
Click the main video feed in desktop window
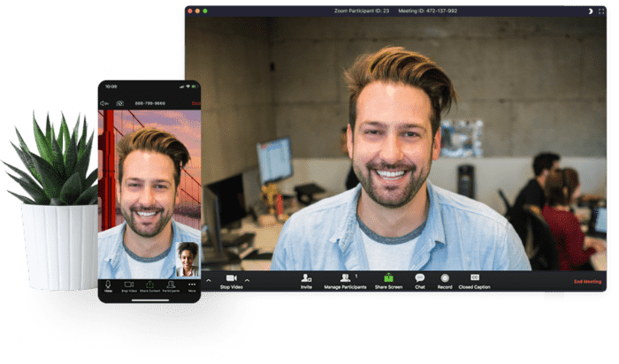tap(395, 143)
